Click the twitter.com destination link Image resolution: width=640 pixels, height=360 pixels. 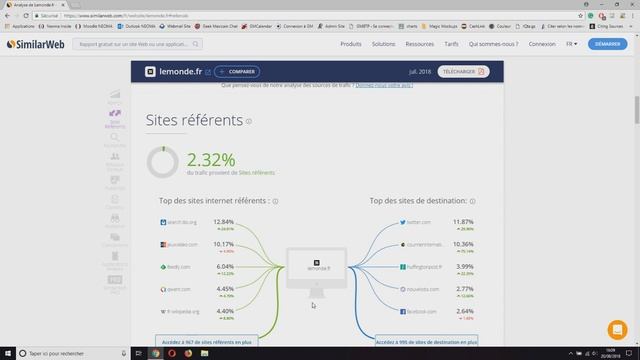(419, 222)
